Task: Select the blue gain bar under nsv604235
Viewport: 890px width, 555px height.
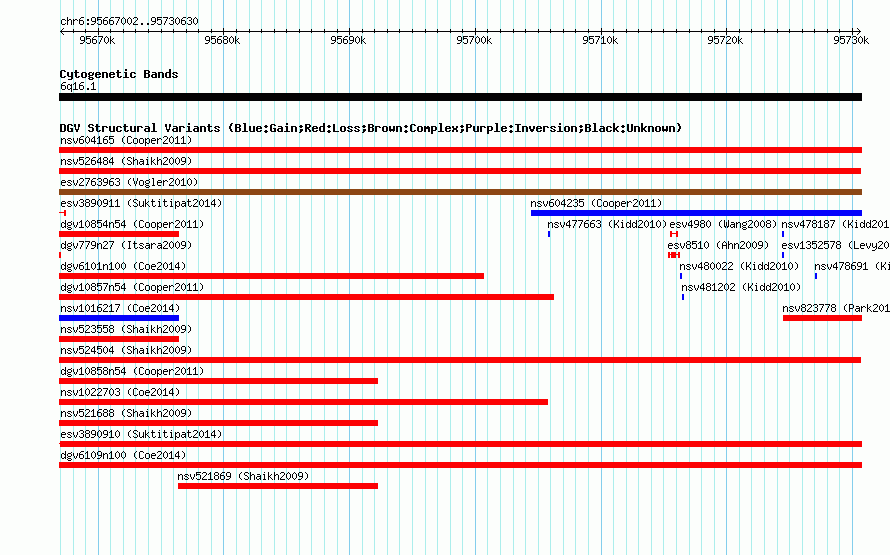Action: tap(696, 213)
